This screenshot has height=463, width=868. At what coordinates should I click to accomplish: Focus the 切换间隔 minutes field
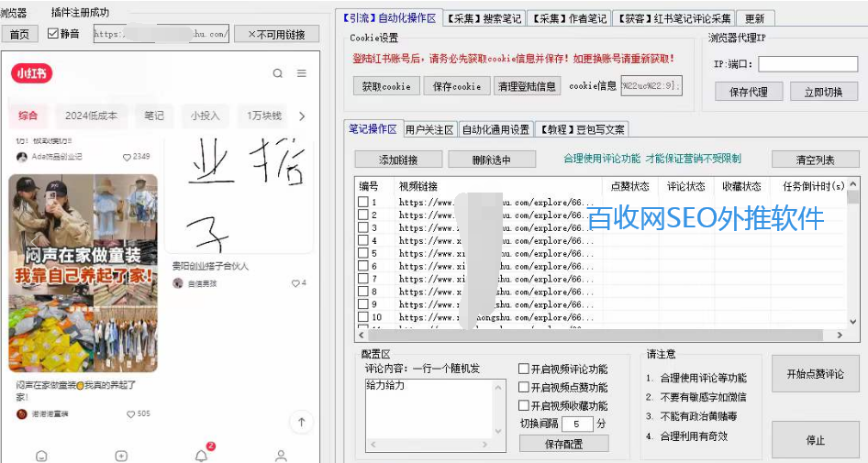[577, 424]
